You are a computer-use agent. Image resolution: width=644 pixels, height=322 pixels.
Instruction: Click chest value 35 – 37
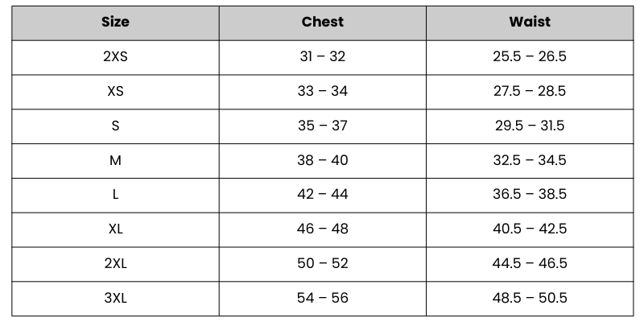pos(322,126)
